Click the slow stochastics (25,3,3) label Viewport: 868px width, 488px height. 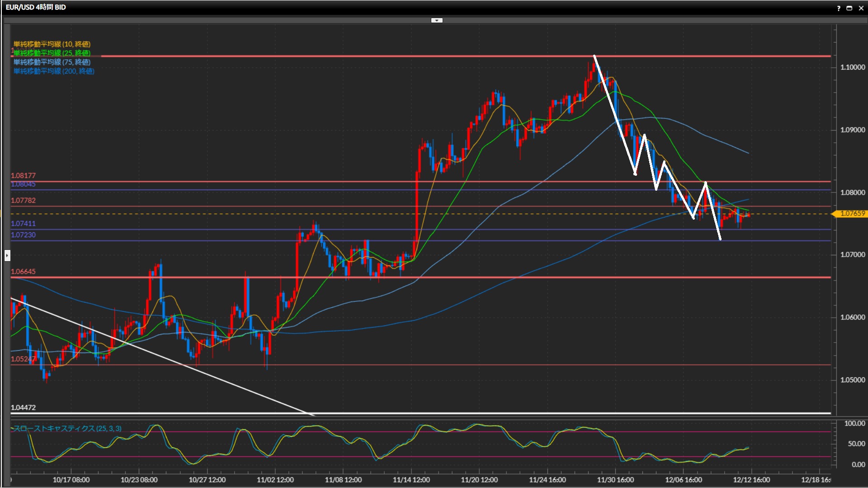point(68,428)
